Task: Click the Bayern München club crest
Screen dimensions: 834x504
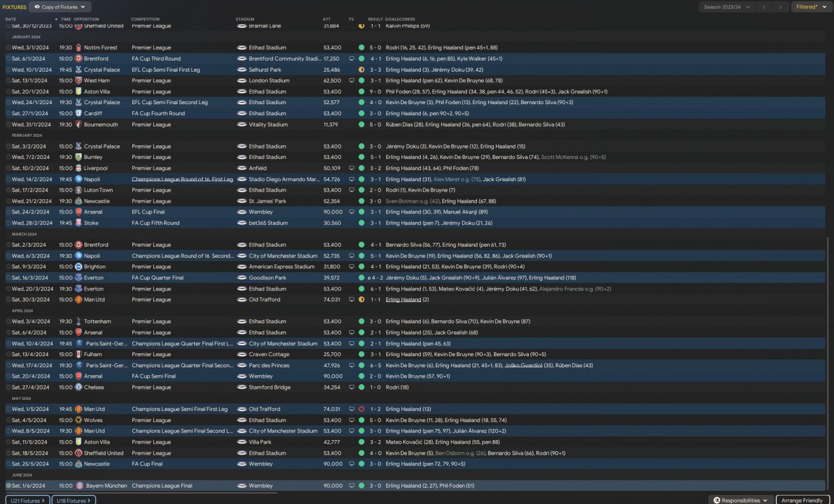Action: [79, 486]
